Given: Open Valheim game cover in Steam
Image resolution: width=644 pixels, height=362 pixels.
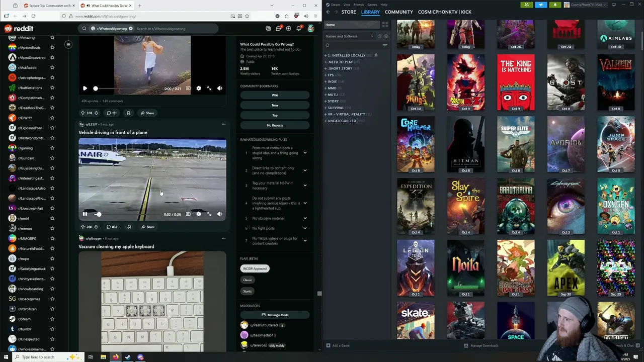Looking at the screenshot, I should pyautogui.click(x=616, y=82).
